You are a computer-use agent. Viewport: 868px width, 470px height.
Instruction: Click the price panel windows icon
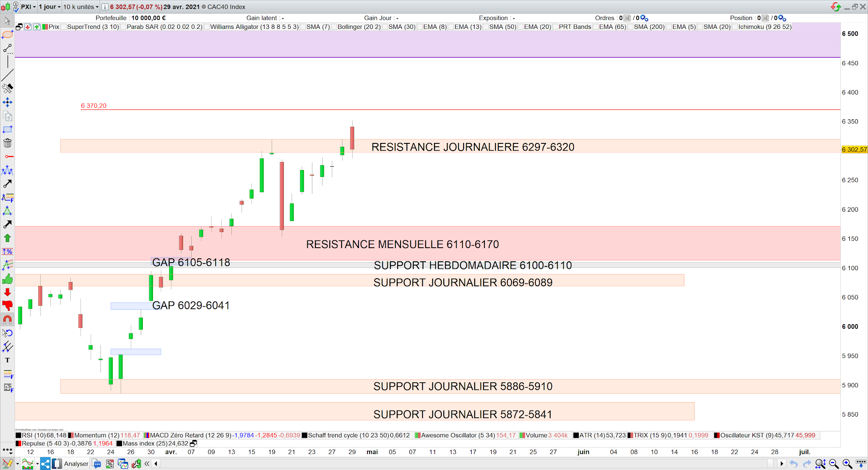[19, 27]
